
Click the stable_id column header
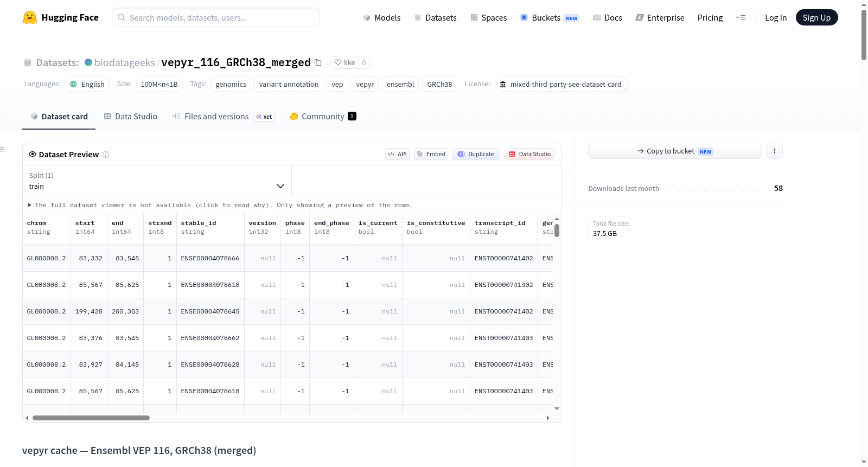tap(210, 227)
